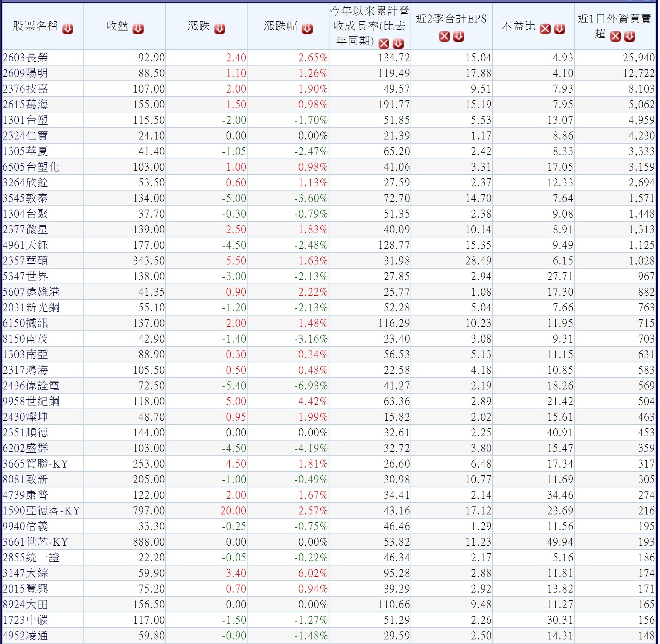Select EPS value 28.49
Screen dimensions: 660x644
pos(478,261)
